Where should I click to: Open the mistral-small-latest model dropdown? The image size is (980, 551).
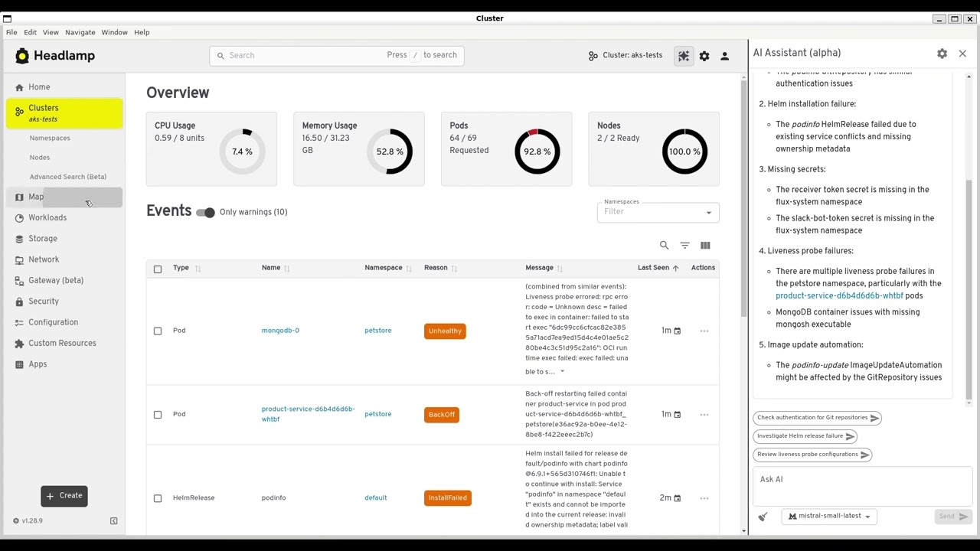tap(829, 517)
